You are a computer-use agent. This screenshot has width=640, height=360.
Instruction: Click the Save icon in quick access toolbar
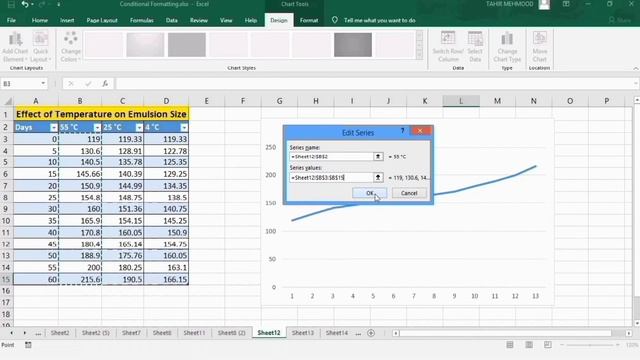coord(11,4)
